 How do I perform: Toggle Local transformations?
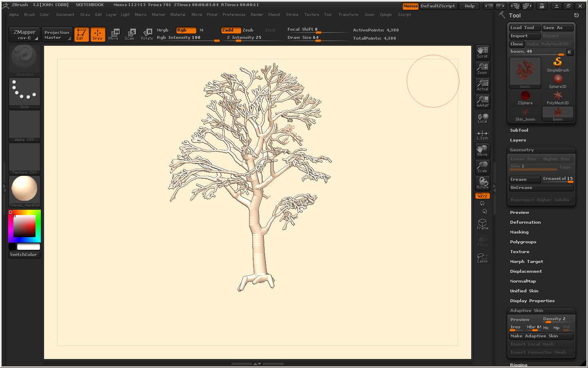482,118
